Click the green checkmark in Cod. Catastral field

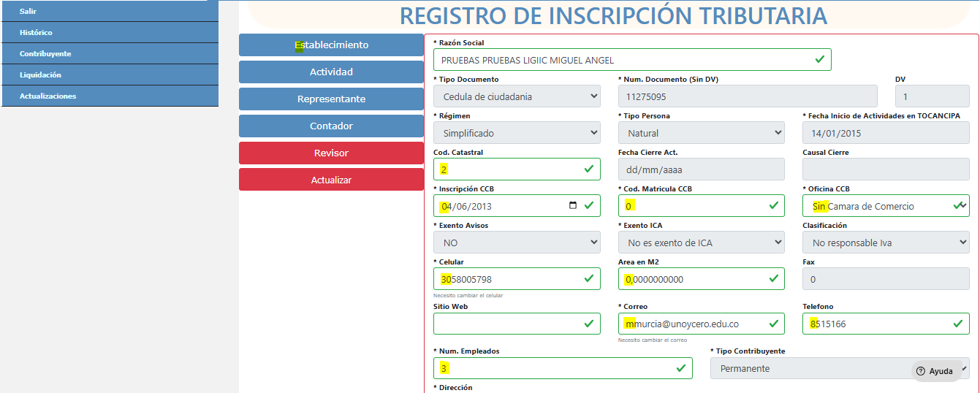pos(589,169)
